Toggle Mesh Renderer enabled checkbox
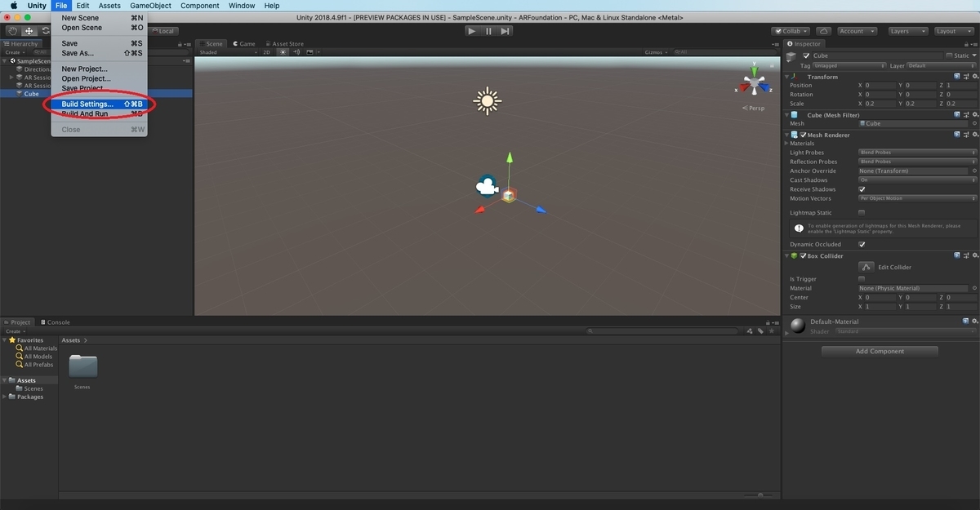The image size is (980, 510). [x=804, y=135]
